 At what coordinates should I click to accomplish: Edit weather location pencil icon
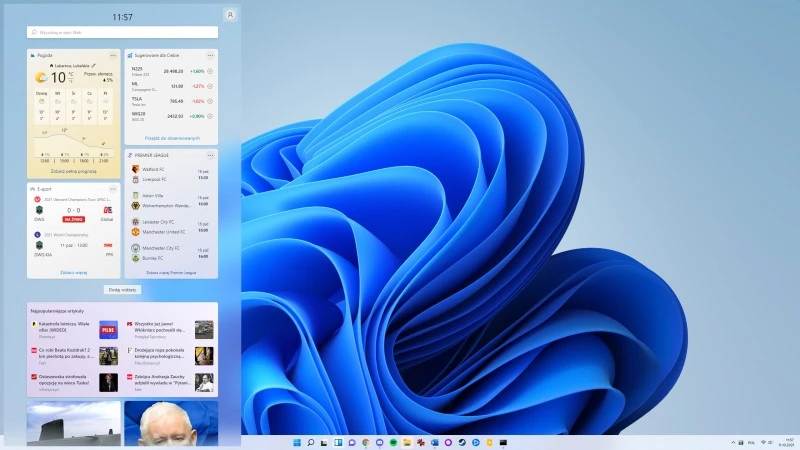pos(94,66)
